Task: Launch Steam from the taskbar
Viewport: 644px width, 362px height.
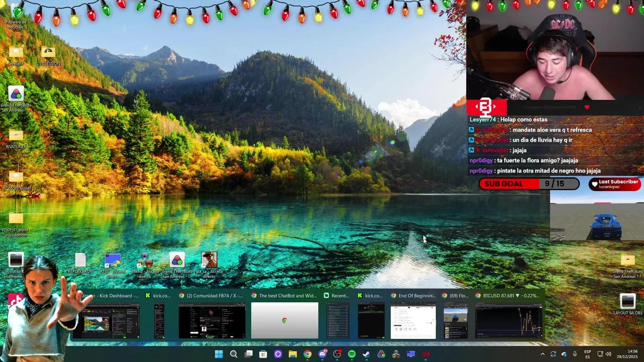Action: (366, 354)
